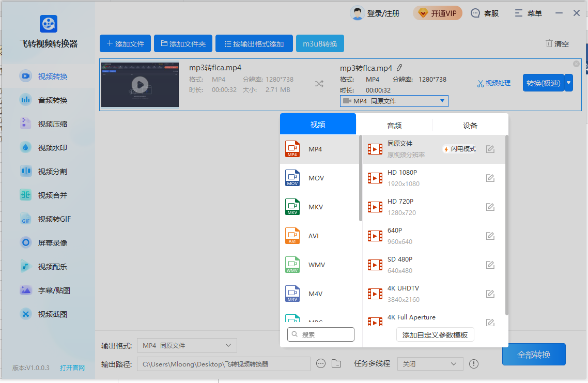
Task: Open output folder icon beside output path
Action: pos(336,363)
